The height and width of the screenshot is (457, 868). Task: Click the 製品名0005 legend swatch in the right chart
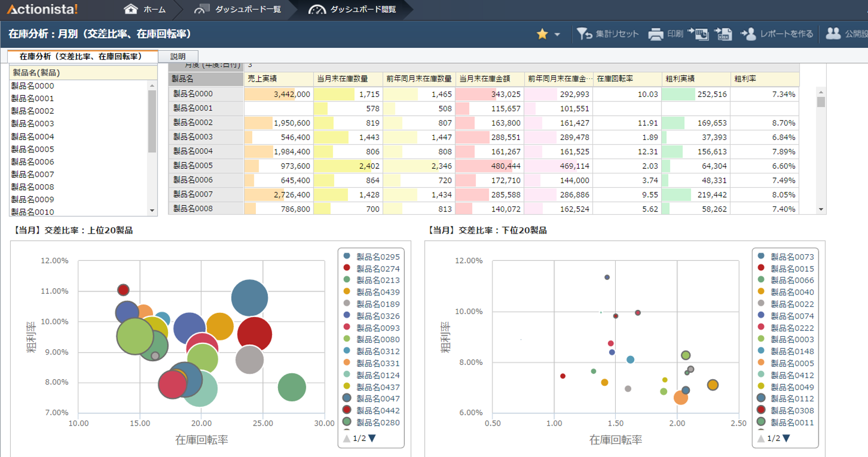[761, 362]
